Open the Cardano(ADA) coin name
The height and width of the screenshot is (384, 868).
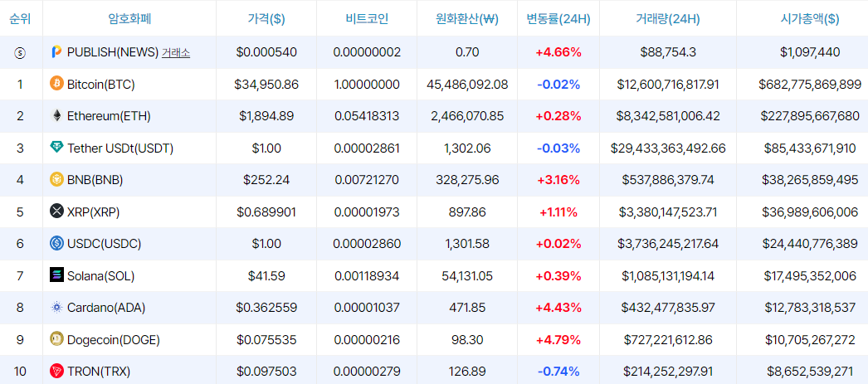106,307
